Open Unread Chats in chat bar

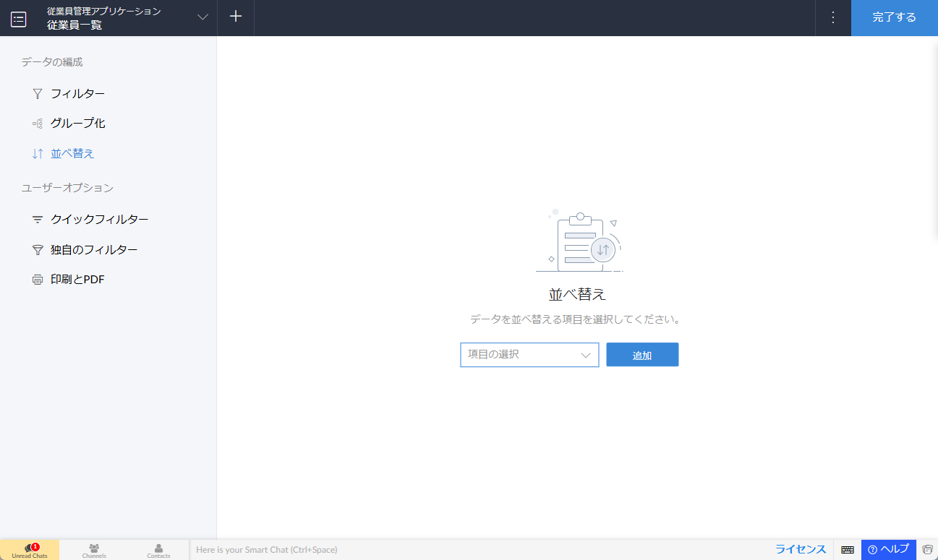(x=30, y=550)
